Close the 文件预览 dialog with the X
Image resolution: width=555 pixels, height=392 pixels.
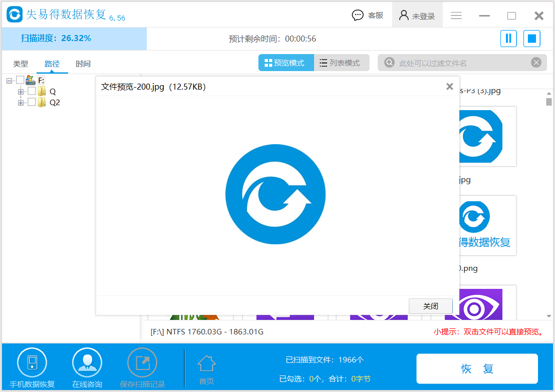click(449, 86)
